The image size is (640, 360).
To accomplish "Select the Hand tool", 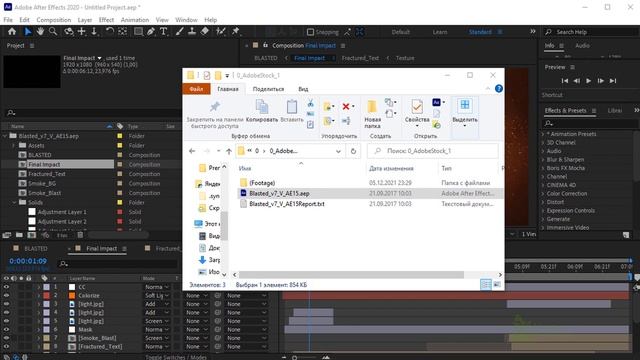I will (x=40, y=31).
